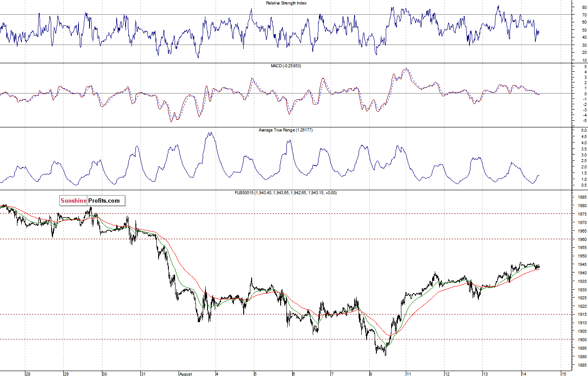
Task: Select the 1930 price axis label
Action: tap(582, 290)
